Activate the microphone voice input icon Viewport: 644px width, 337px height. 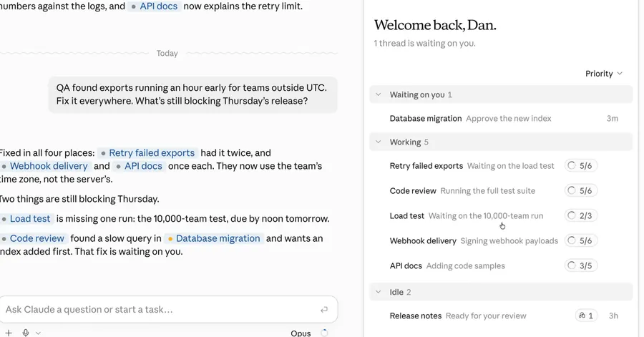point(26,333)
